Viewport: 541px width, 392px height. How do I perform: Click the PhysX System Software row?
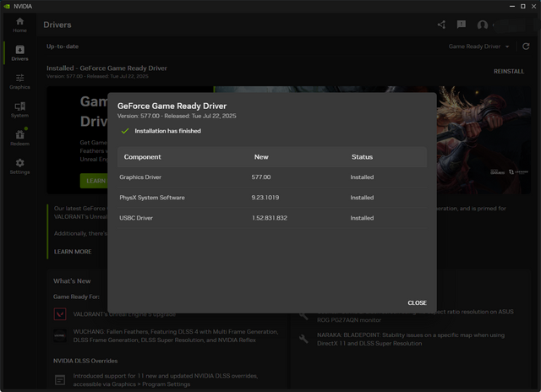272,198
